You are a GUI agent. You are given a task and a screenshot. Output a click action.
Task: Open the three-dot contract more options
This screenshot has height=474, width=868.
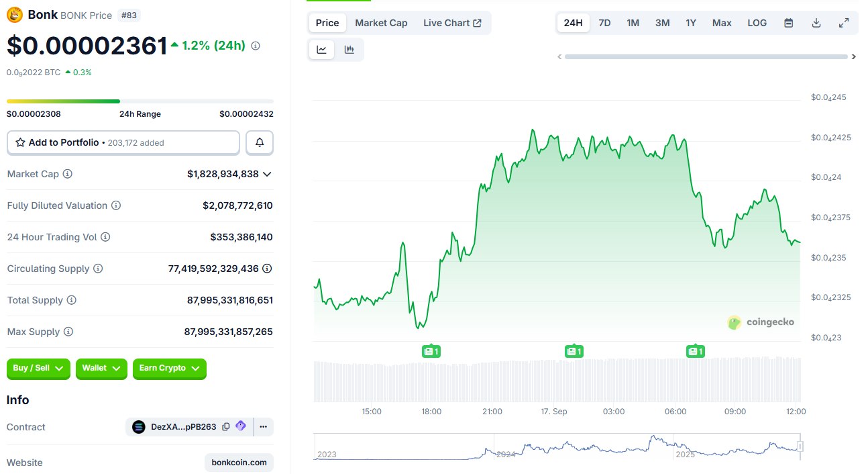(263, 426)
